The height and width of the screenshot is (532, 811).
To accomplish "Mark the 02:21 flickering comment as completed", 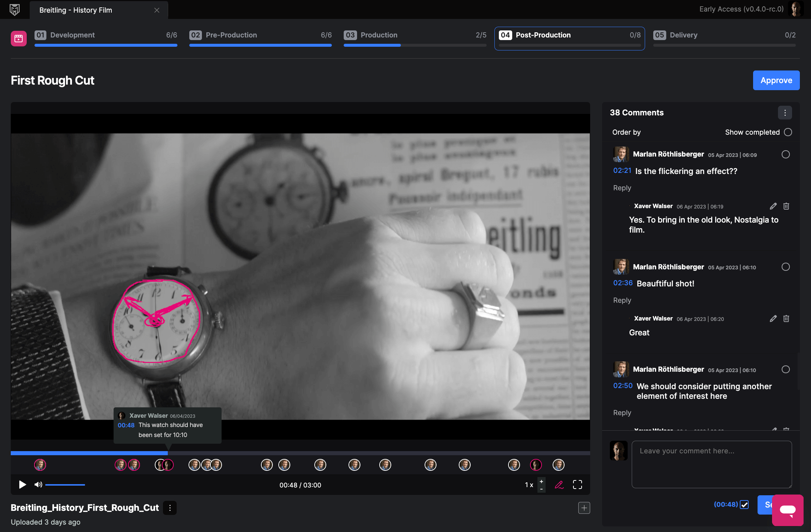I will [785, 154].
